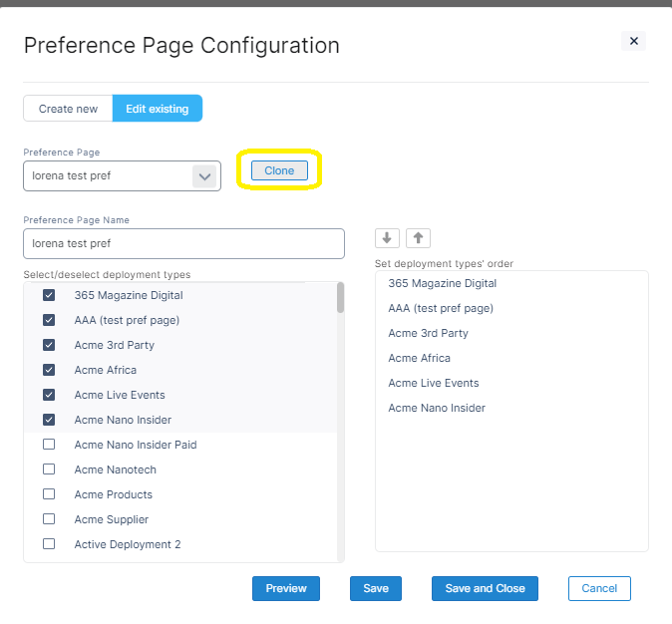The height and width of the screenshot is (624, 672).
Task: Close the Preference Page Configuration dialog
Action: (633, 41)
